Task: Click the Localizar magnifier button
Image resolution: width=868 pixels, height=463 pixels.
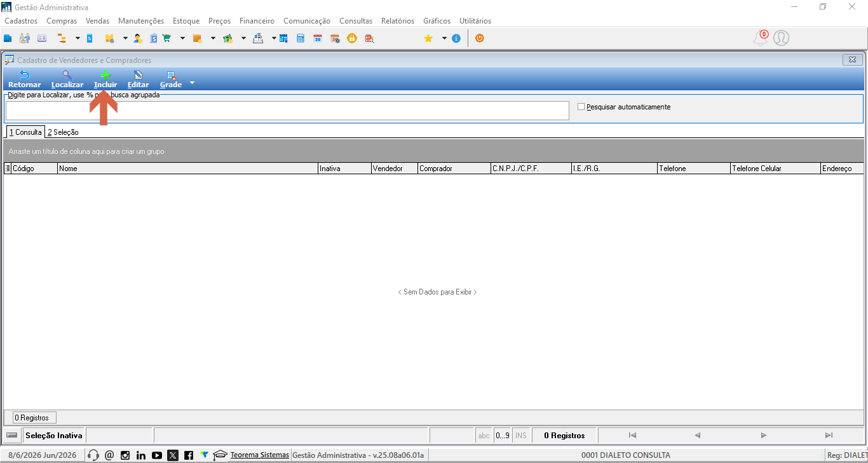Action: pos(67,79)
